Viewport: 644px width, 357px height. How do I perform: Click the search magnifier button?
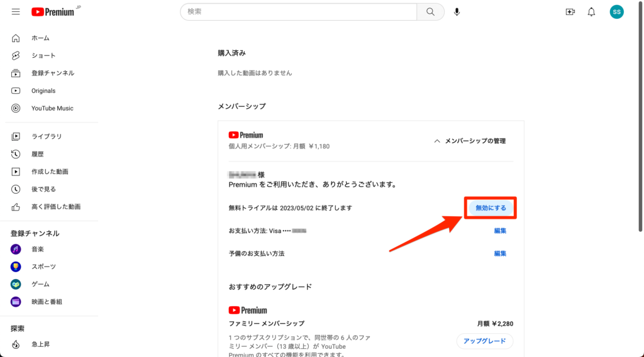click(430, 12)
